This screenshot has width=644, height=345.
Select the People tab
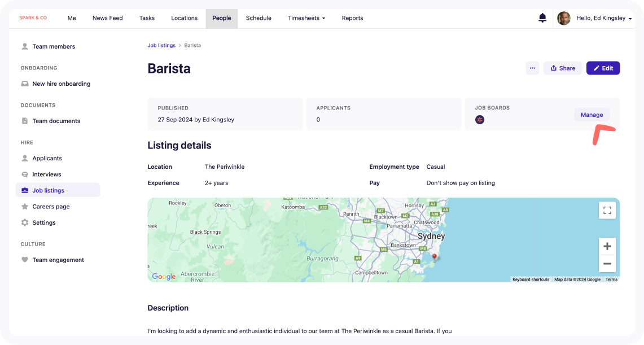point(222,19)
